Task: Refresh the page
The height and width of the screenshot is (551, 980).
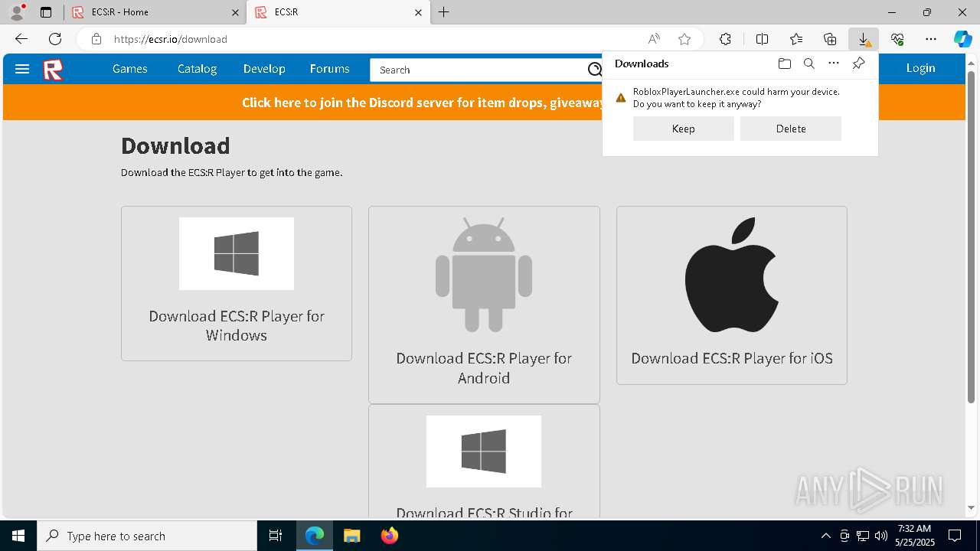Action: pos(55,39)
